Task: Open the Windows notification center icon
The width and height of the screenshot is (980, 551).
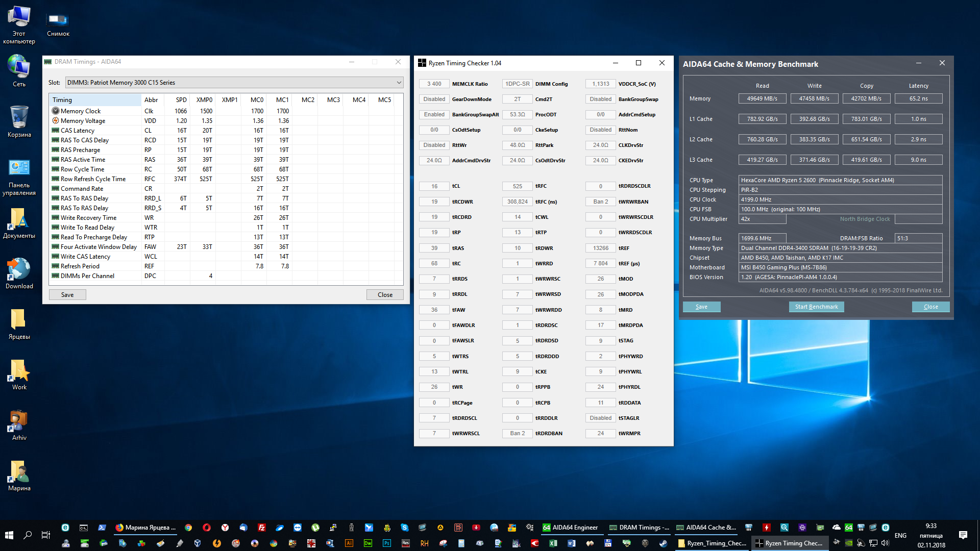Action: pyautogui.click(x=963, y=535)
